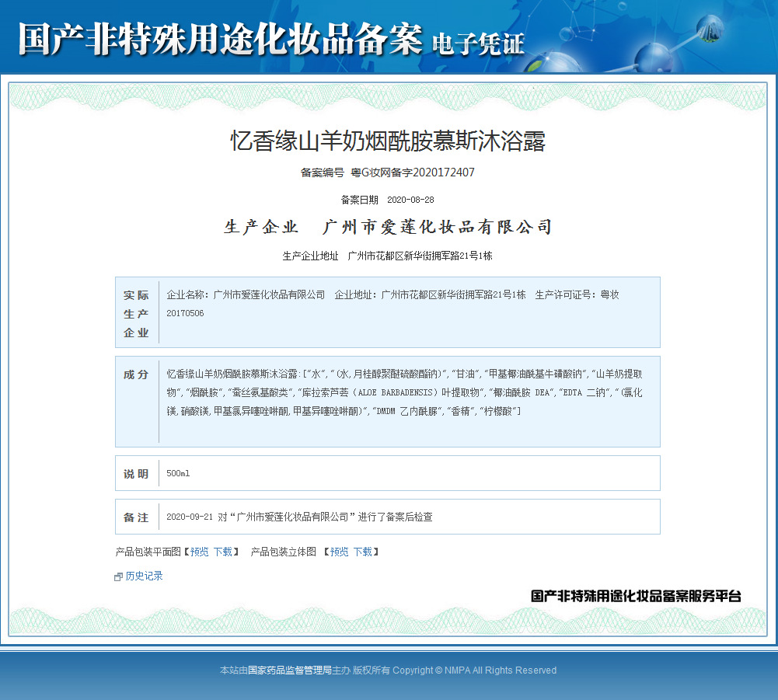Preview the 产品包装平面图 image

200,552
